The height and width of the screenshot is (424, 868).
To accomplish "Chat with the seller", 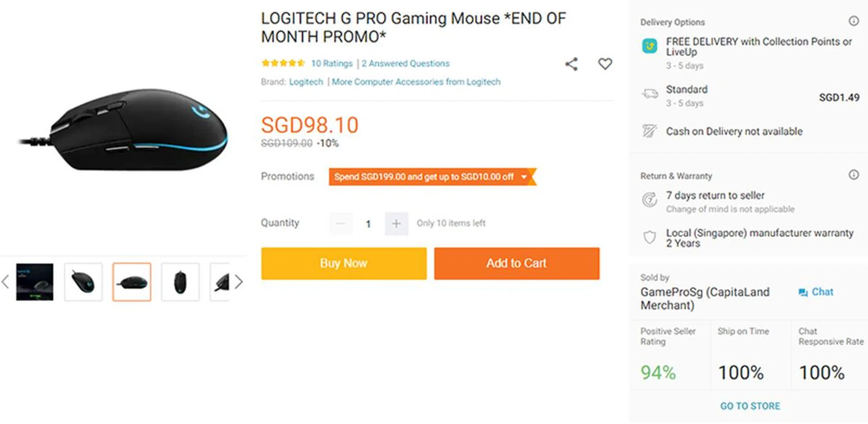I will [816, 292].
